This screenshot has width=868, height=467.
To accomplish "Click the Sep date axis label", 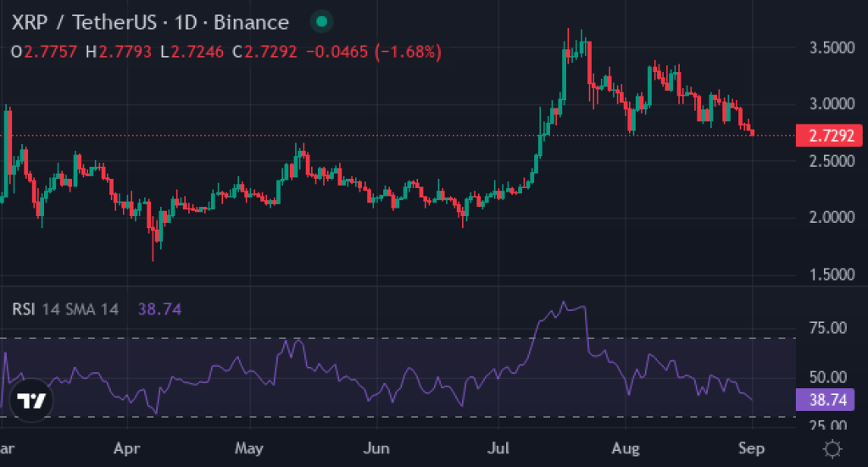I will (x=751, y=448).
